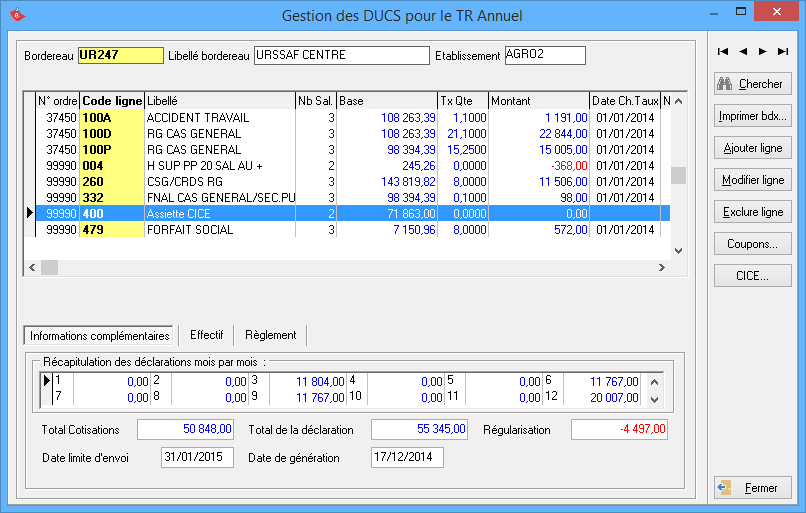
Task: Click the Chercher binoculars button
Action: pyautogui.click(x=753, y=84)
